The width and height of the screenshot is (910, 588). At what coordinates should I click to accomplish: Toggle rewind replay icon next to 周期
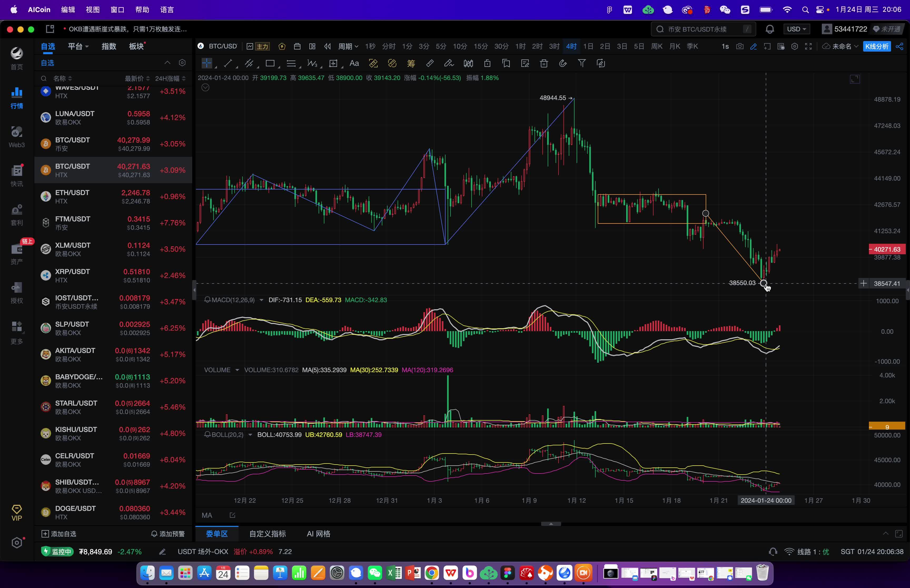click(x=327, y=46)
